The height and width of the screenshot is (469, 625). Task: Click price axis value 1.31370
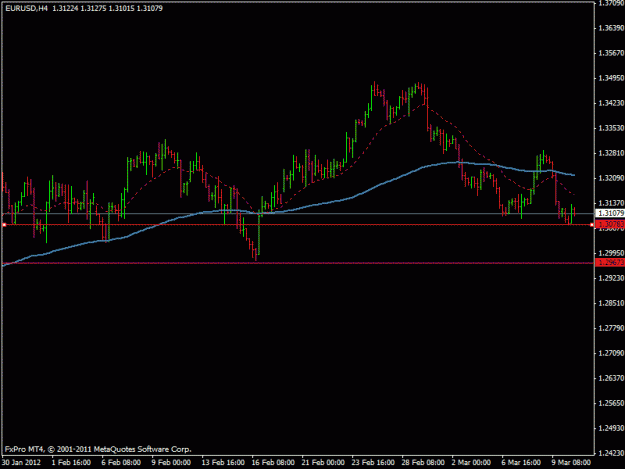pyautogui.click(x=611, y=203)
